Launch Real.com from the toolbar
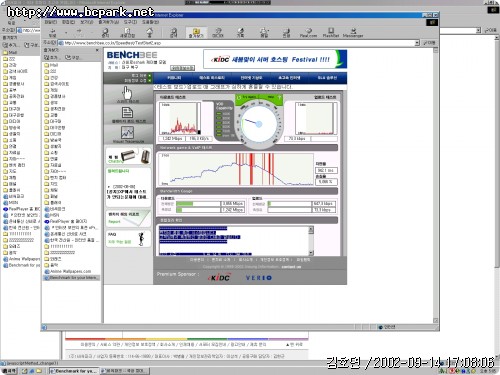Viewport: 500px width, 375px height. (308, 33)
